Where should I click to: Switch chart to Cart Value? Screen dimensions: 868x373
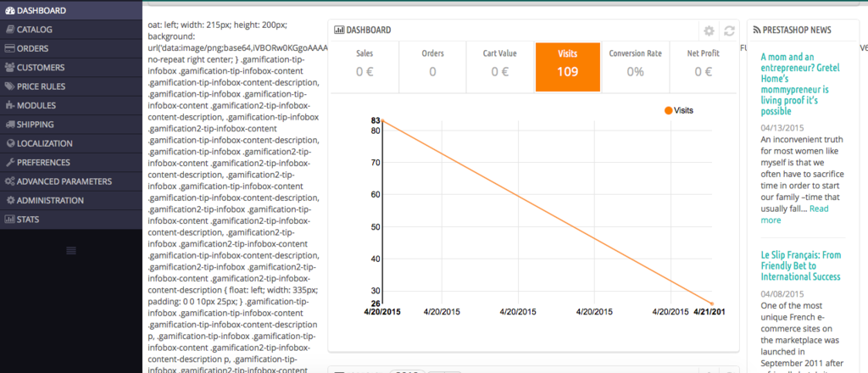(x=500, y=67)
